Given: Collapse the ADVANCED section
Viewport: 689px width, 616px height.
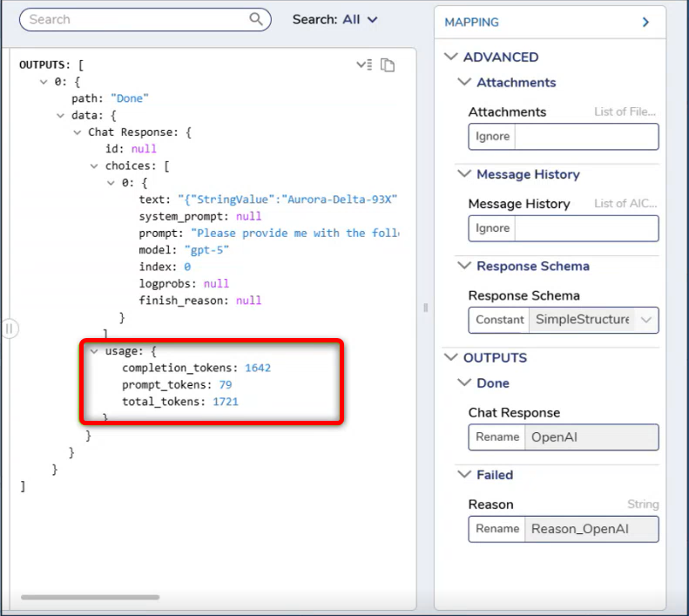Looking at the screenshot, I should [451, 57].
